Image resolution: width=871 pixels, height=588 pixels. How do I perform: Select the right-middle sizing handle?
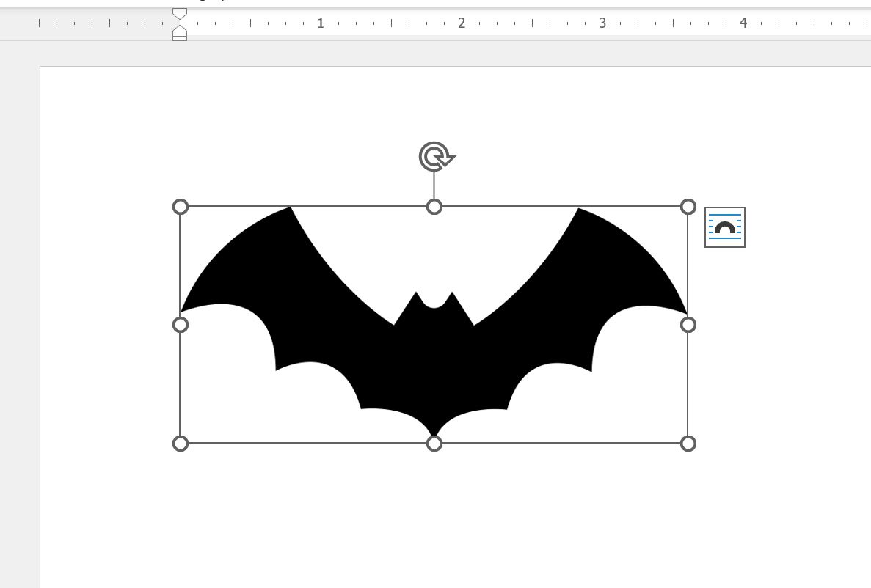688,325
